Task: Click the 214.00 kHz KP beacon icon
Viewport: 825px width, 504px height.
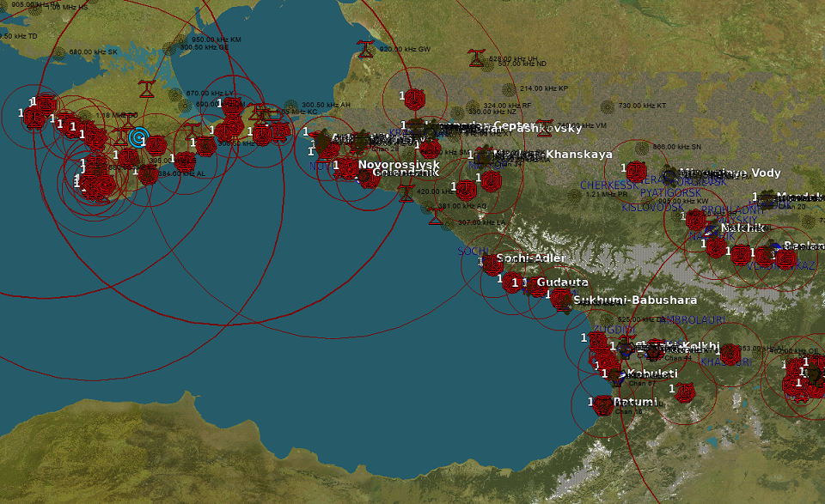Action: click(x=509, y=89)
